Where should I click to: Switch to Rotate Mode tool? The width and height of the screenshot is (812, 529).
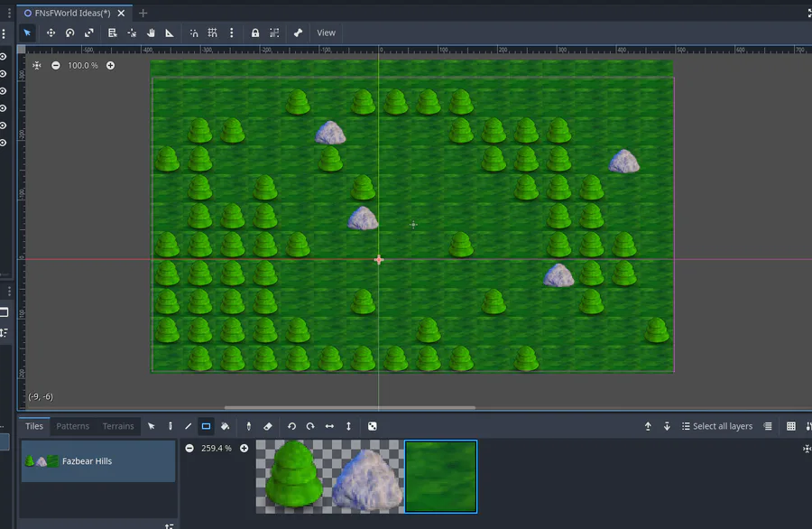pos(69,32)
